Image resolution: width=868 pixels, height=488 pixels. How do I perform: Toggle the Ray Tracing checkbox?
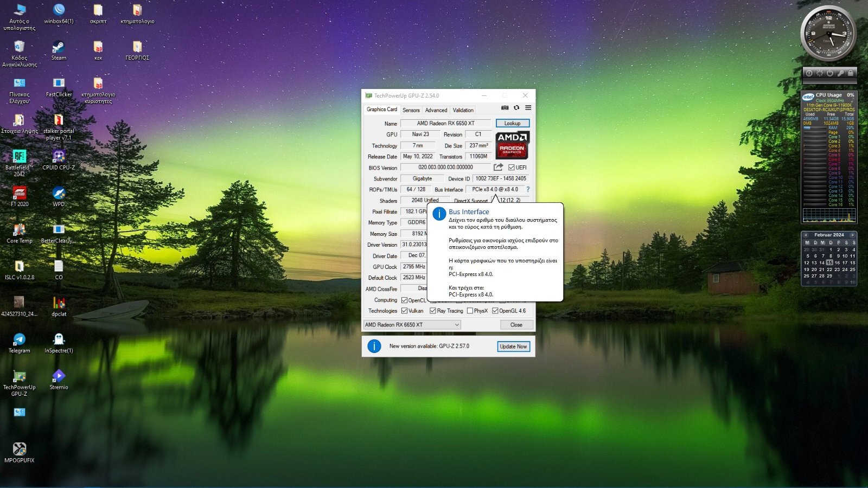point(433,311)
